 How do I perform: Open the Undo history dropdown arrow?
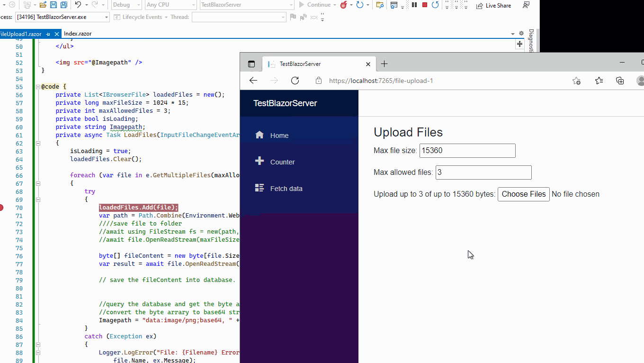pos(86,5)
